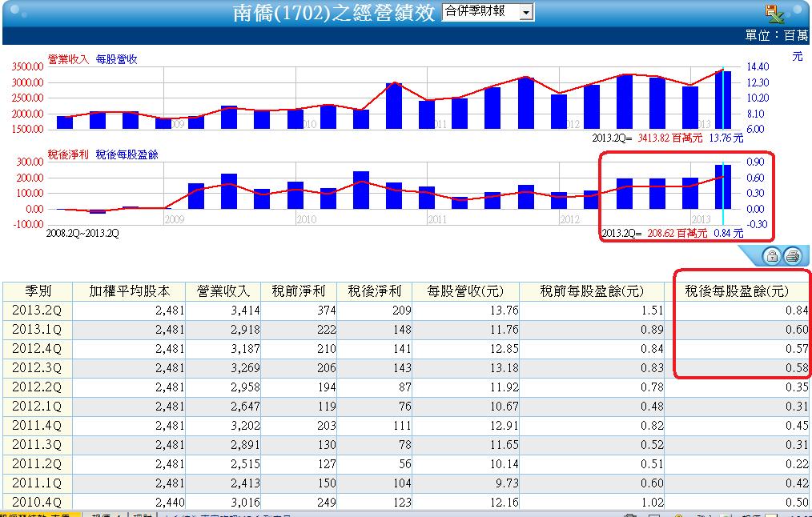Click the 南僑(1702)之經營績效 page title
Image resolution: width=812 pixels, height=517 pixels.
[x=334, y=13]
